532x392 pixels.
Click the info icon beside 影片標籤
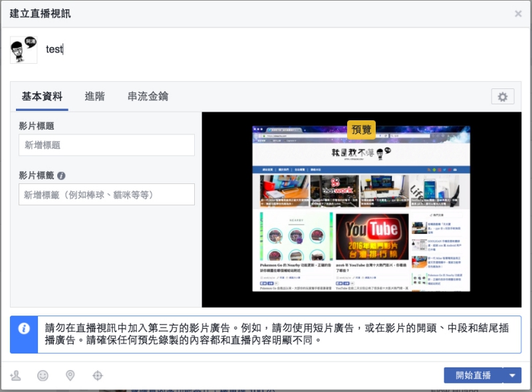click(61, 176)
